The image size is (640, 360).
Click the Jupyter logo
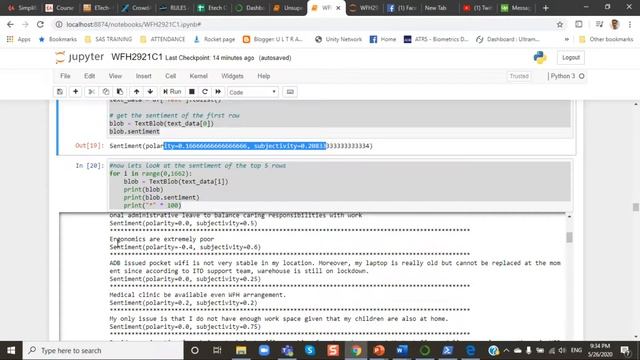80,57
